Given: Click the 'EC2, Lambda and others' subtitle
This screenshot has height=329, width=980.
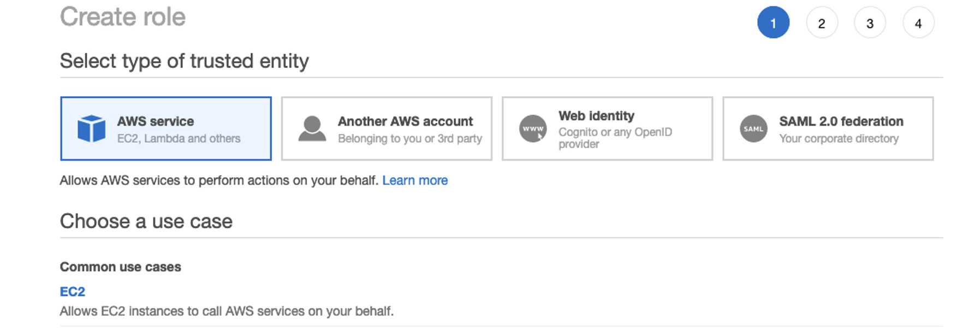Looking at the screenshot, I should [x=179, y=139].
